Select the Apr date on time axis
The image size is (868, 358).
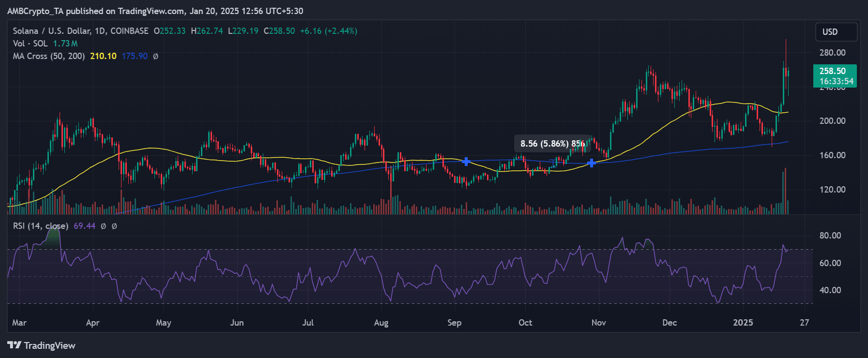click(92, 323)
